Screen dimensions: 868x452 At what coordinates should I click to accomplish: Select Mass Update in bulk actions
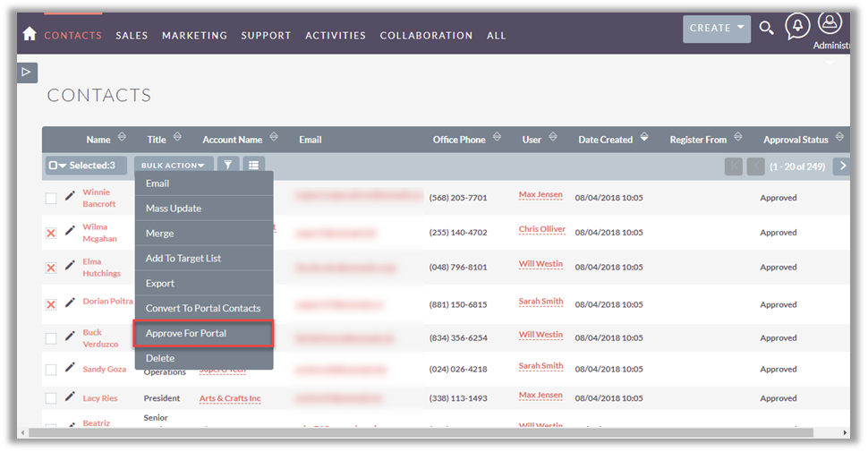pos(174,209)
